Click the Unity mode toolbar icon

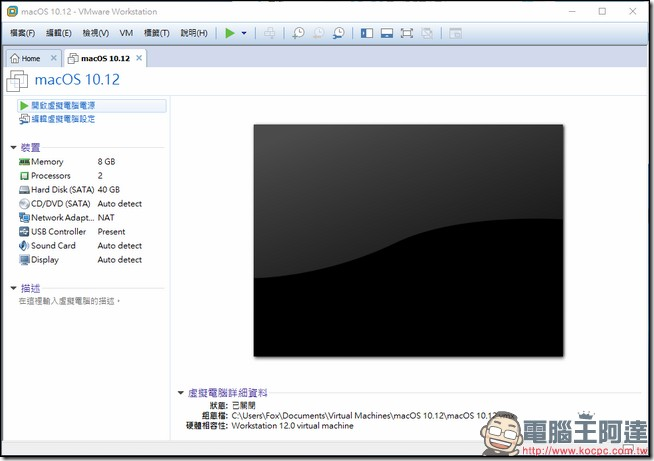(x=427, y=33)
